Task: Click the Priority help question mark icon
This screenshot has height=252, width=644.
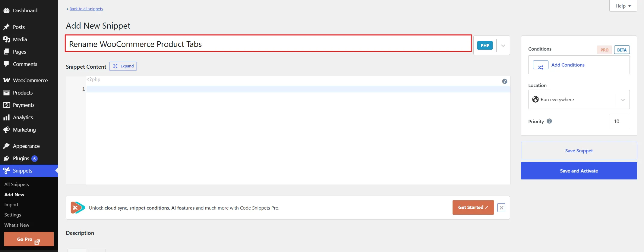Action: pyautogui.click(x=549, y=121)
